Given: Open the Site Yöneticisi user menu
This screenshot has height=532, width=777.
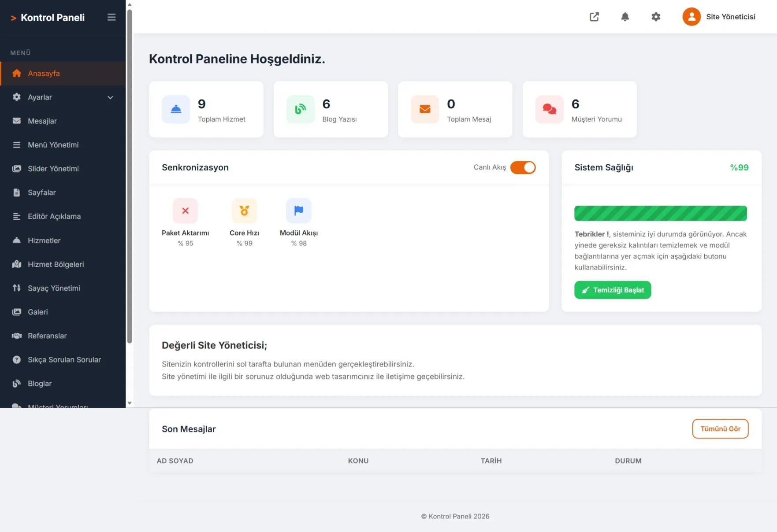Looking at the screenshot, I should point(719,17).
